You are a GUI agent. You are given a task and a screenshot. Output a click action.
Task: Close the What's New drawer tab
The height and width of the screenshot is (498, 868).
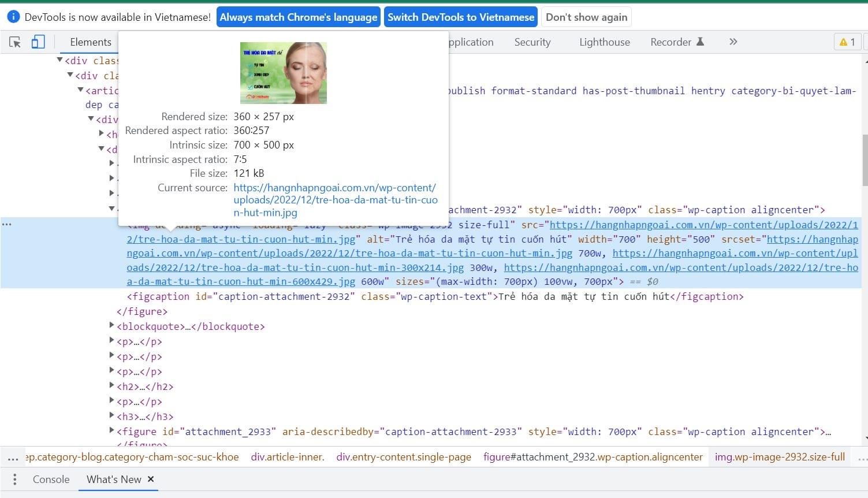150,479
